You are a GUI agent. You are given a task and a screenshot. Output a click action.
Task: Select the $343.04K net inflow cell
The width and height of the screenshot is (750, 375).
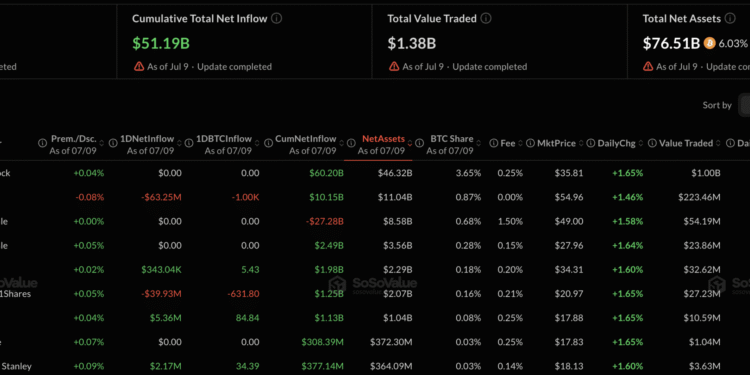[x=161, y=270]
